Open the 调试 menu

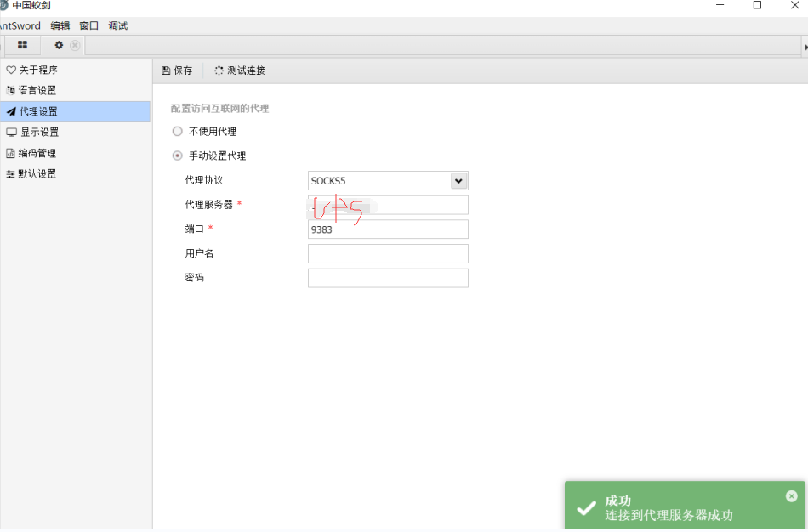118,25
